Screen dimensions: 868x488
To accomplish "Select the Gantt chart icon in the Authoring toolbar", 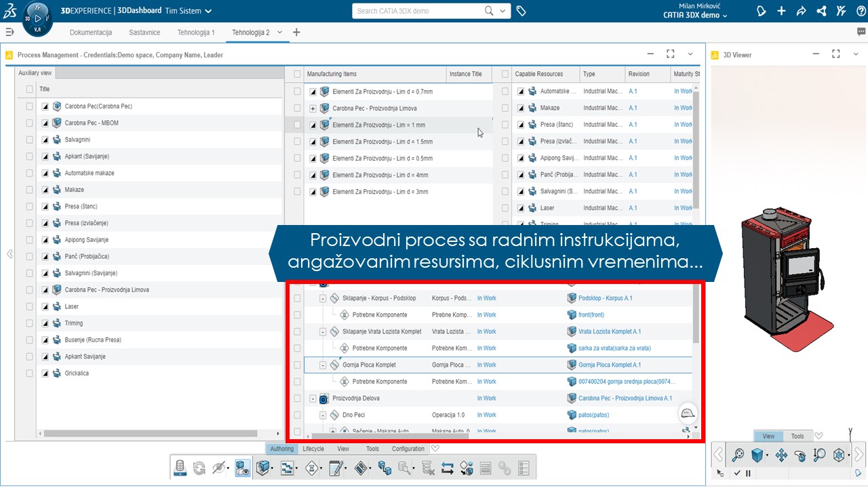I will click(x=287, y=468).
